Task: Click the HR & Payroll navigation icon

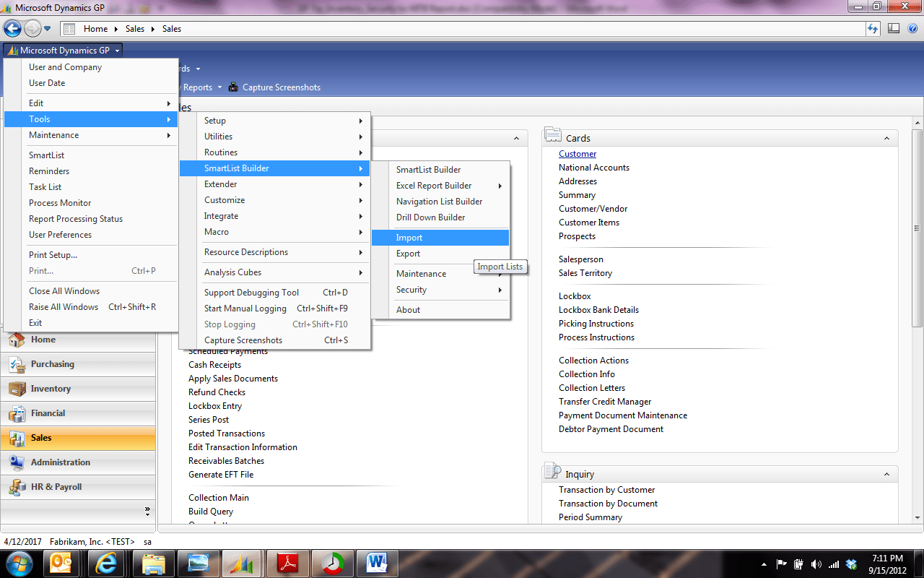Action: click(17, 487)
